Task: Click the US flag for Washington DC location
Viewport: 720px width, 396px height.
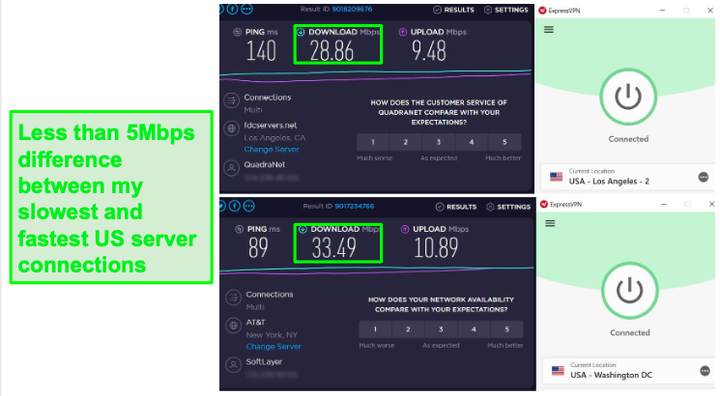Action: (558, 371)
